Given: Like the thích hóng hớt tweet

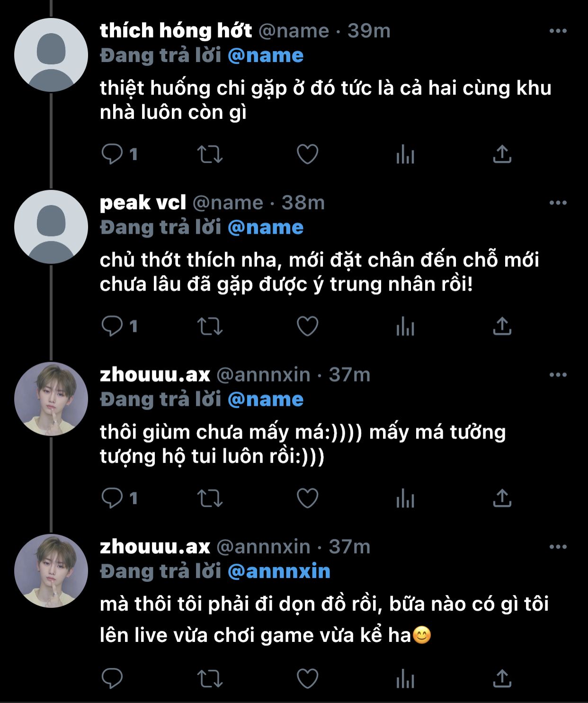Looking at the screenshot, I should pyautogui.click(x=307, y=154).
